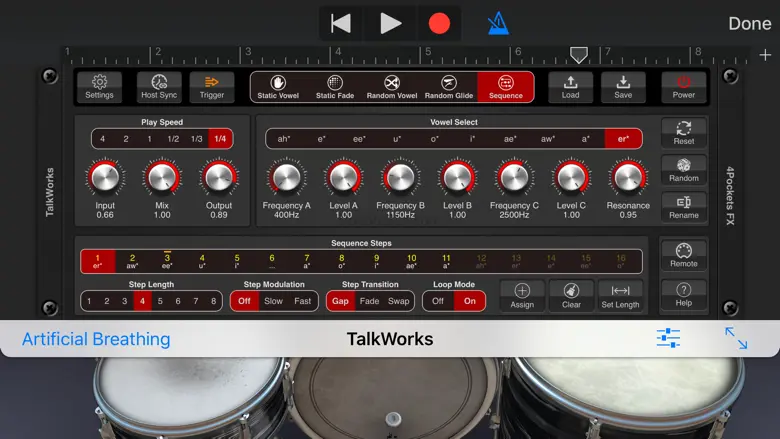Toggle Host Sync
The image size is (780, 439).
(159, 87)
